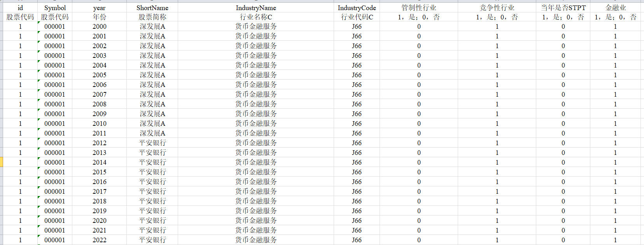This screenshot has width=644, height=245.
Task: Select the year cell '2001'
Action: tap(99, 36)
